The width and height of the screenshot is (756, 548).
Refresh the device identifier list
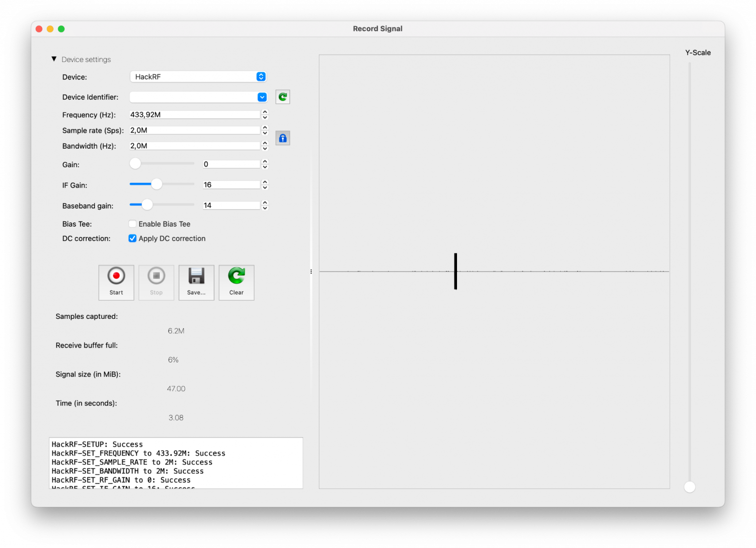(x=283, y=97)
